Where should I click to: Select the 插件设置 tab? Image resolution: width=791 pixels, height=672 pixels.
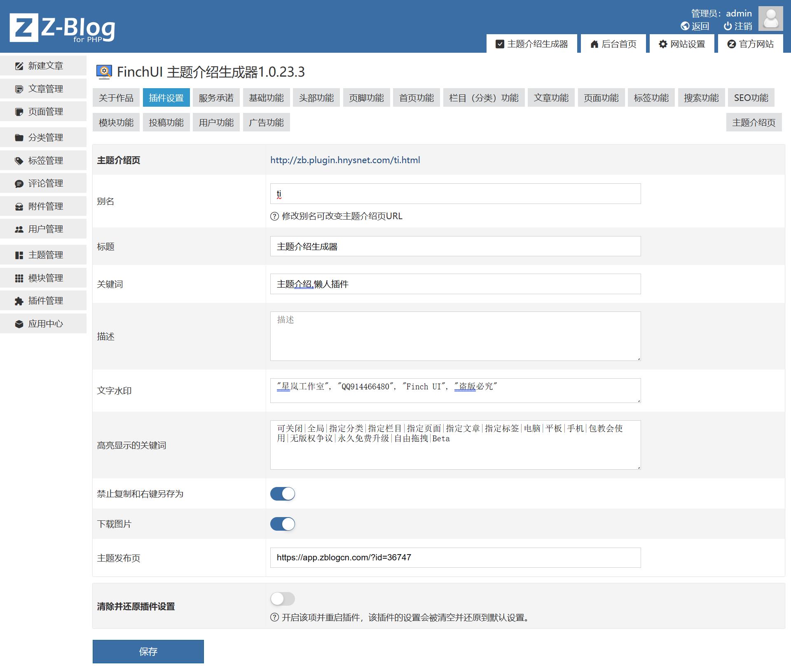click(166, 98)
